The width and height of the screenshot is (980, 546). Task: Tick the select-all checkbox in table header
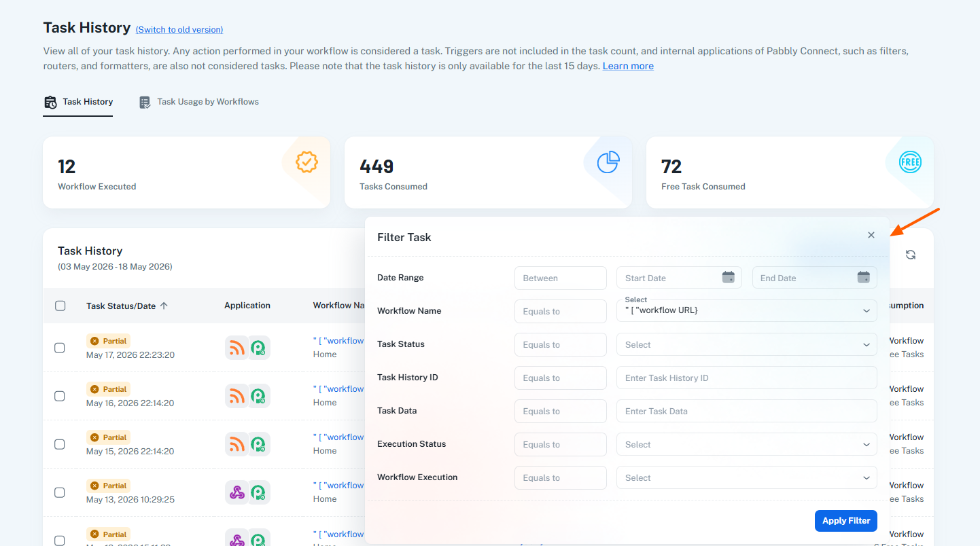pyautogui.click(x=60, y=306)
